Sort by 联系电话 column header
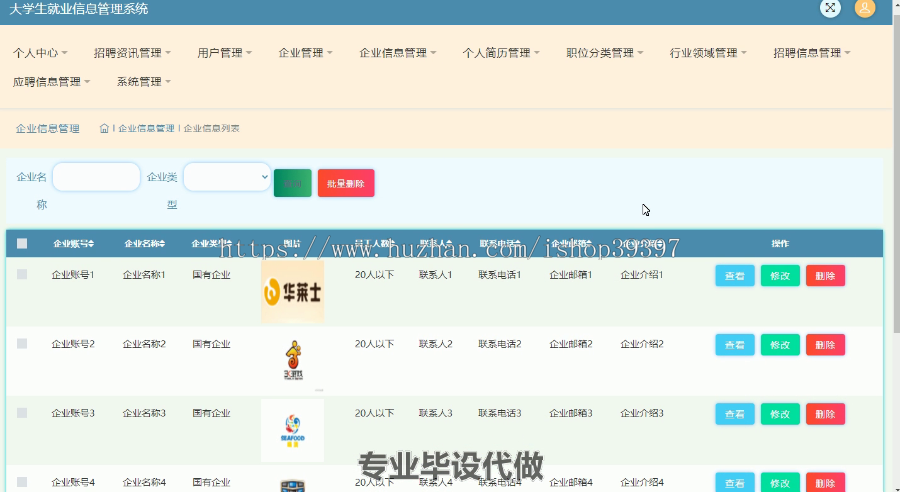The height and width of the screenshot is (492, 900). (x=500, y=243)
